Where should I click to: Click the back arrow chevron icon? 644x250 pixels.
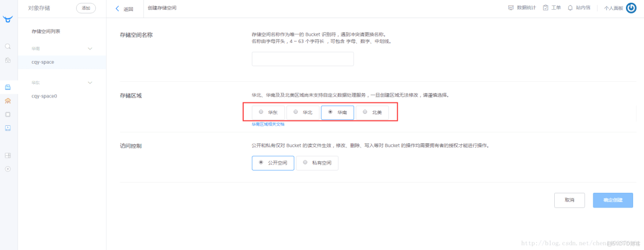[117, 9]
